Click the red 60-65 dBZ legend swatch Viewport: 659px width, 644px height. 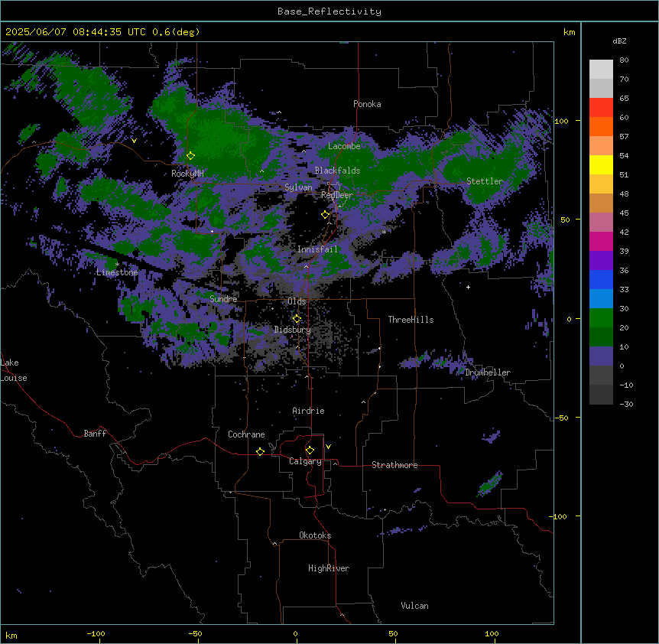(601, 108)
